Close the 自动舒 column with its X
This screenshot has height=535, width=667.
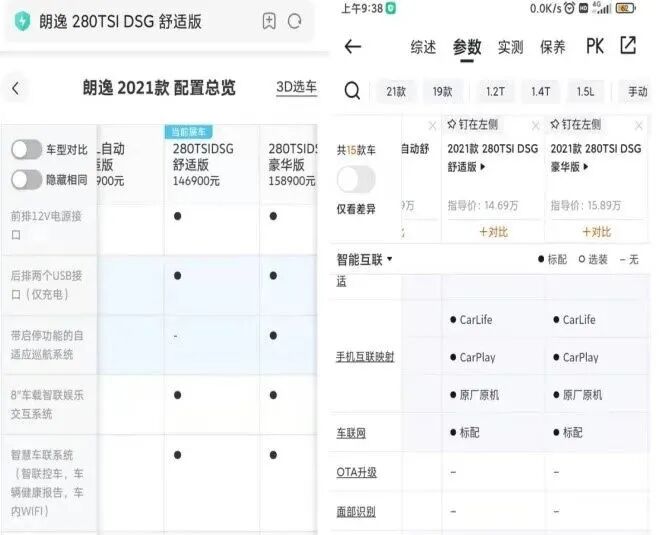(x=432, y=126)
